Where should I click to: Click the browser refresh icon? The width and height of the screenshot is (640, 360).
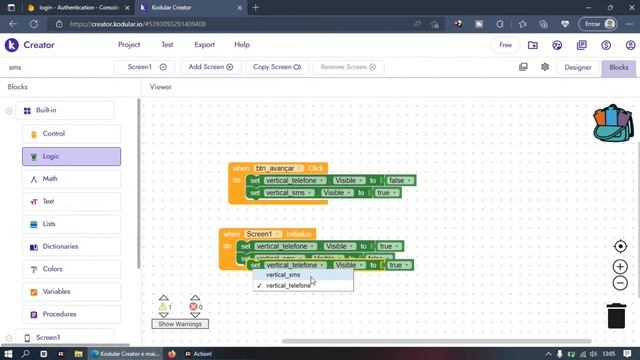coord(33,24)
